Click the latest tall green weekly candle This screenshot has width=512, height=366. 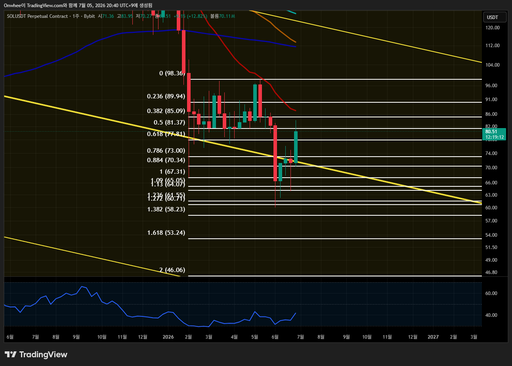296,147
